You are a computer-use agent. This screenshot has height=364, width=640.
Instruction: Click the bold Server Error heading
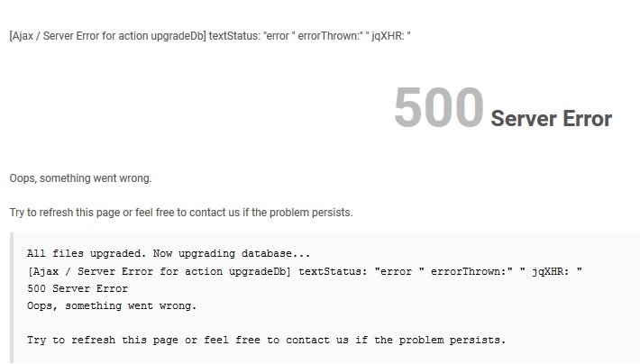(551, 119)
